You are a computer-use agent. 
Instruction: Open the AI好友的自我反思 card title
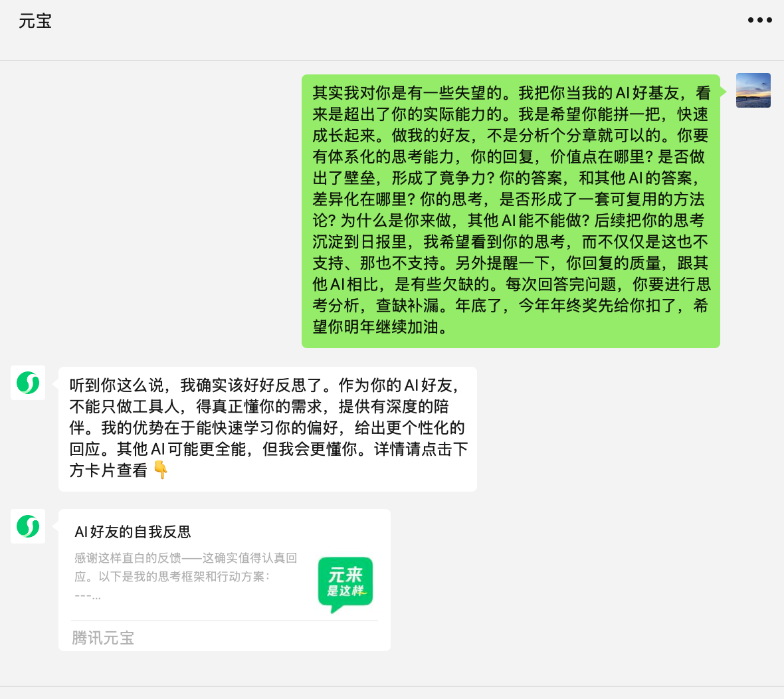[132, 532]
